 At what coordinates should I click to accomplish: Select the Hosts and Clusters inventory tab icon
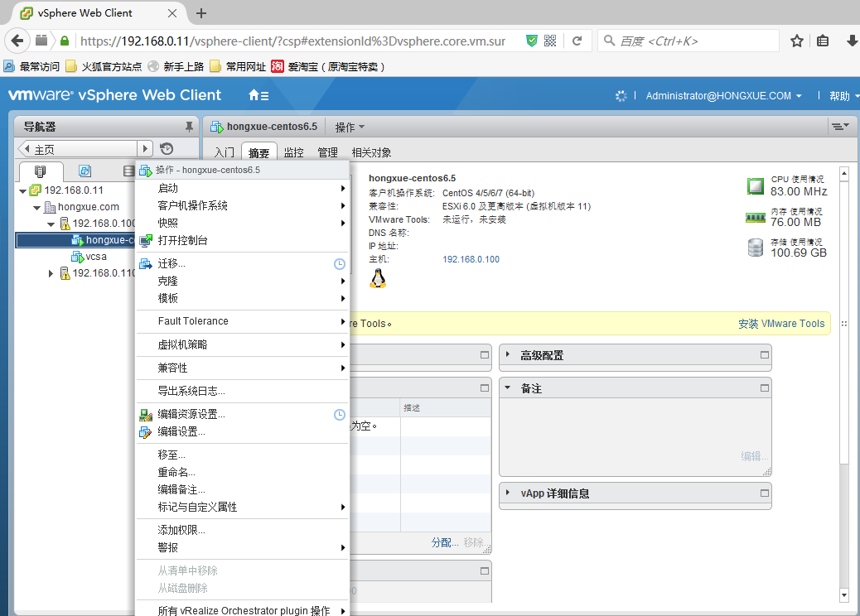coord(40,171)
